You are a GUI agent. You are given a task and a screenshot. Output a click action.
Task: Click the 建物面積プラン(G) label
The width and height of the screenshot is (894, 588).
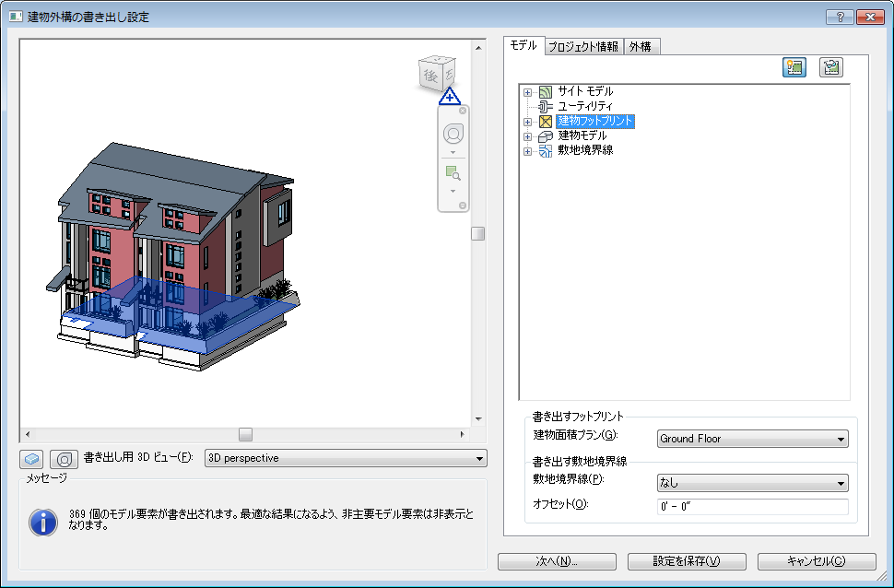575,435
